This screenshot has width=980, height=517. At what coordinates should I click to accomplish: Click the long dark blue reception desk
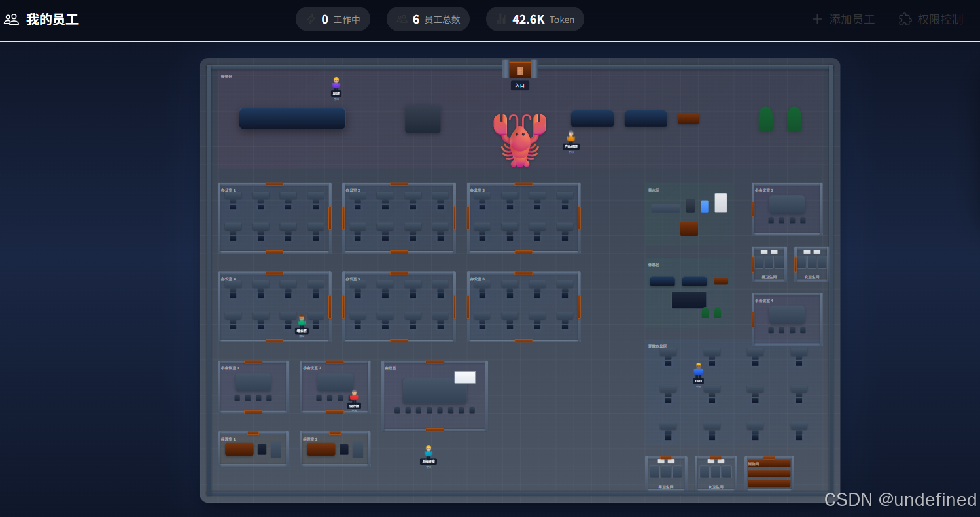coord(292,118)
